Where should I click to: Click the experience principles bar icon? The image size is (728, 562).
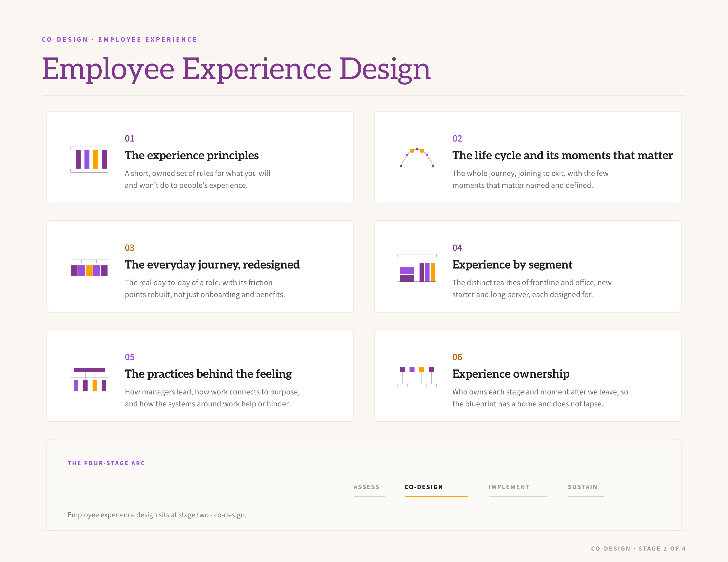89,159
